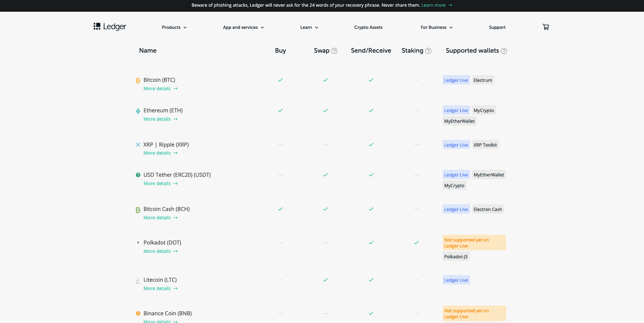Click the Ledger logo

click(110, 26)
